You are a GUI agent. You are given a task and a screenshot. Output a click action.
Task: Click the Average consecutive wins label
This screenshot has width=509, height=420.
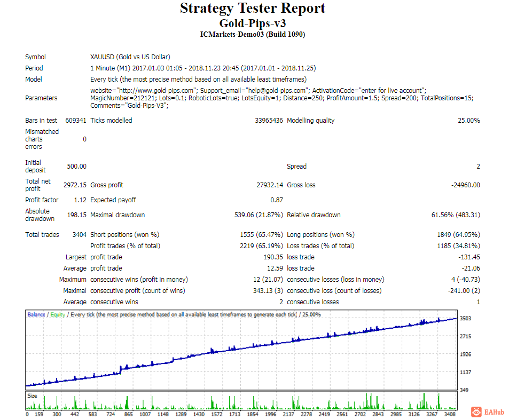100,302
